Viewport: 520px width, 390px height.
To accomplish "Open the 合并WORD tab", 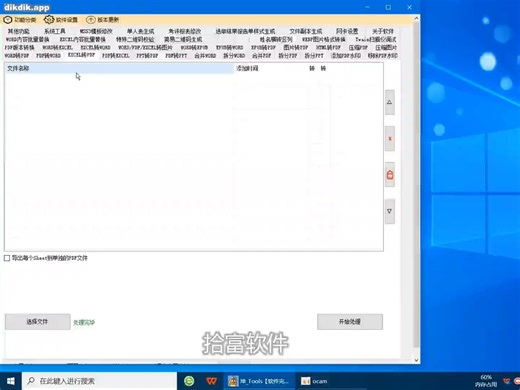I will (205, 56).
